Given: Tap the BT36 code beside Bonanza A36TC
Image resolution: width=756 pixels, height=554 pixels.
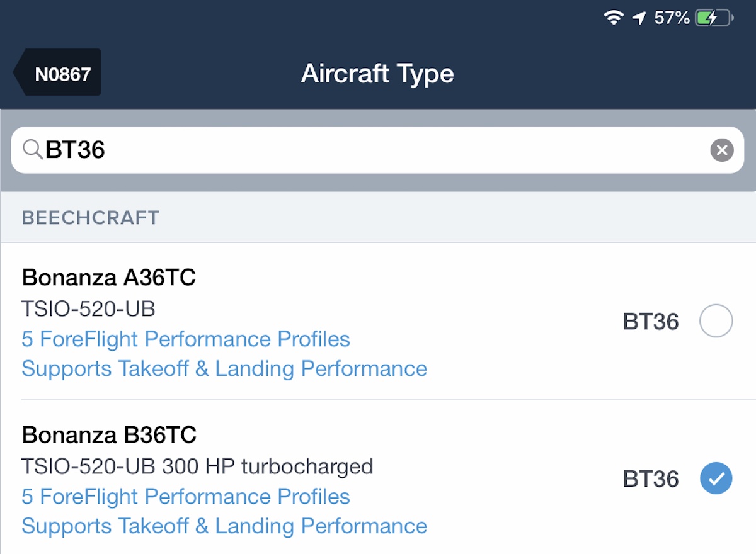Looking at the screenshot, I should 651,322.
